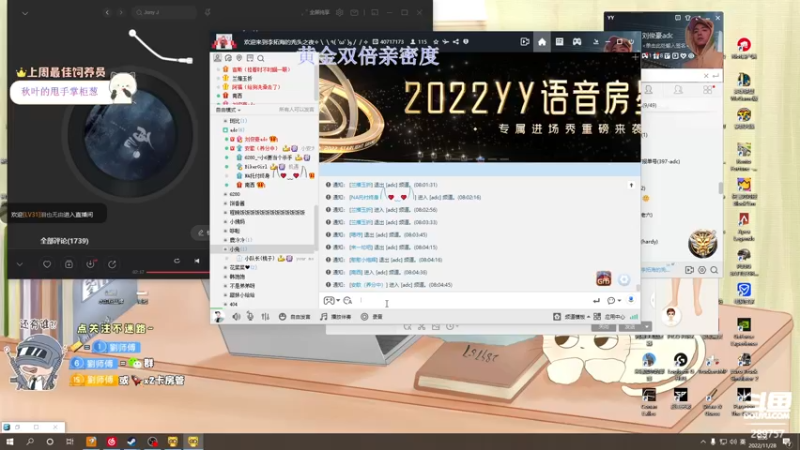Screen dimensions: 800x450
Task: Select the member list person icon
Action: click(x=217, y=58)
